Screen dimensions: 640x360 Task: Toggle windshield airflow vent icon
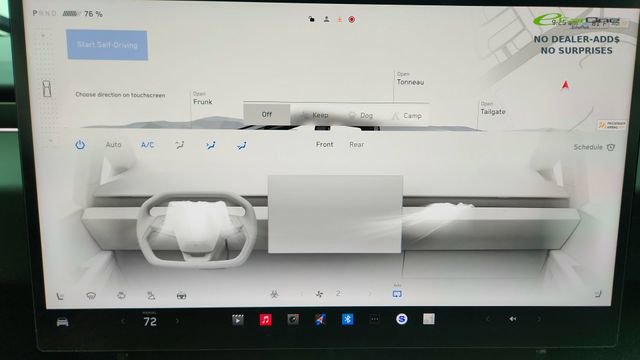(x=180, y=145)
